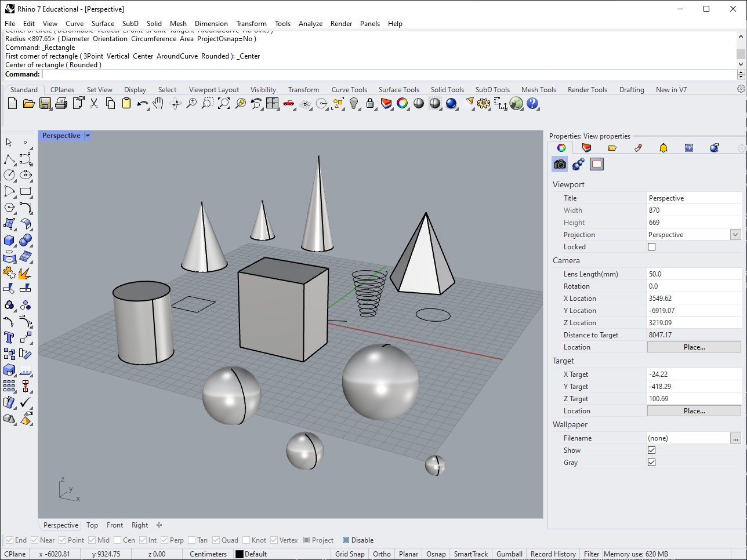Open Help with question mark icon

532,104
